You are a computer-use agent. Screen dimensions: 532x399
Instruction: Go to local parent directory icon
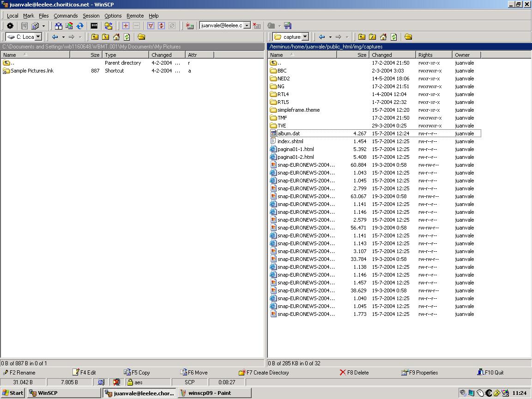[95, 37]
